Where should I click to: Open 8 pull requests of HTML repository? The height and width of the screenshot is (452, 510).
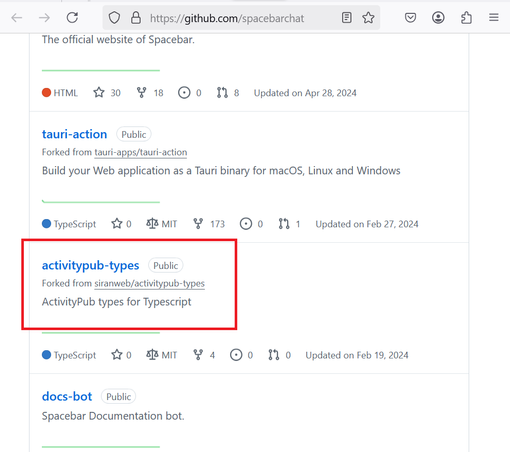tap(228, 92)
